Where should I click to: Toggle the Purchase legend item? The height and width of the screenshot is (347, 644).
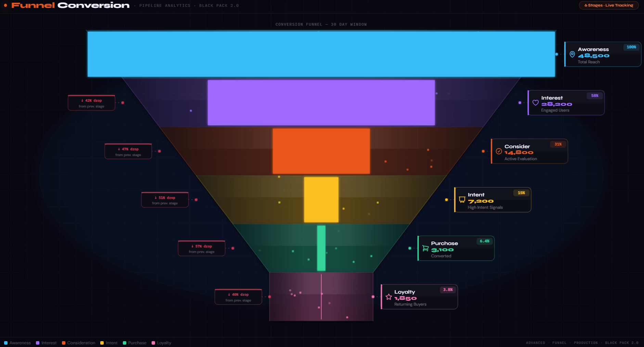pos(134,343)
